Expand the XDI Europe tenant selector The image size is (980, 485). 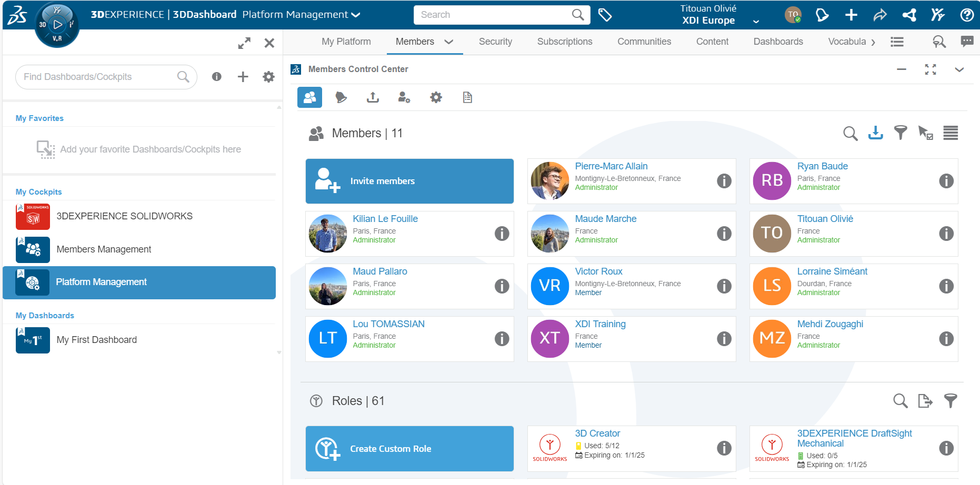click(756, 22)
